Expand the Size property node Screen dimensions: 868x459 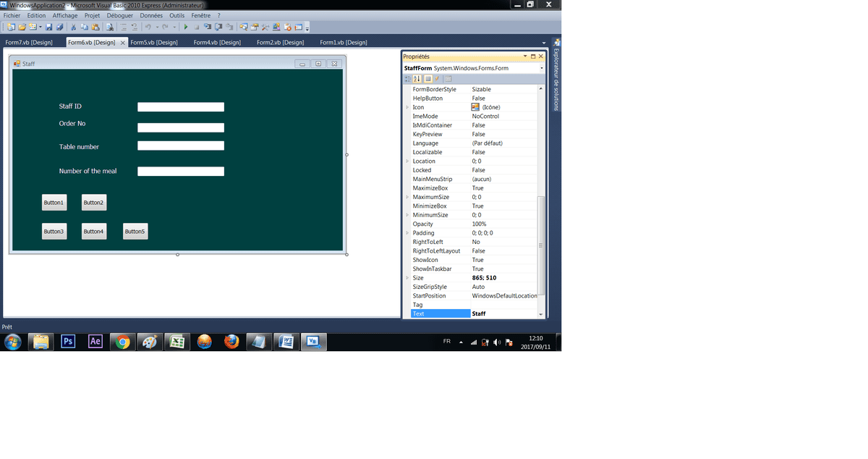[407, 278]
